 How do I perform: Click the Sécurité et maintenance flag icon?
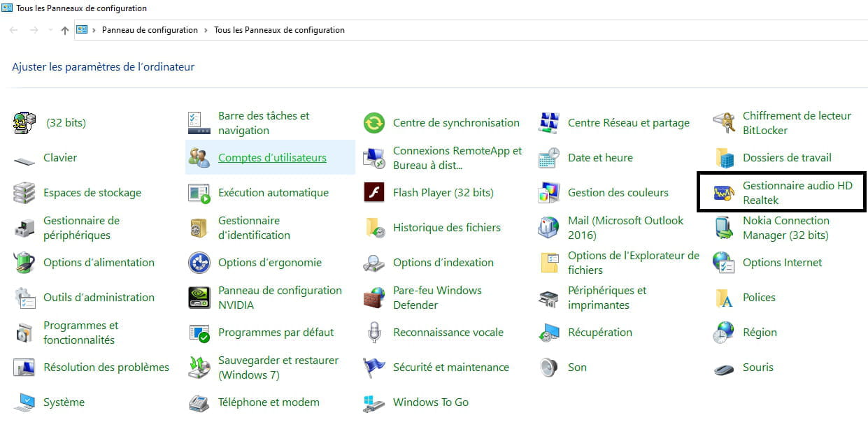(x=374, y=368)
